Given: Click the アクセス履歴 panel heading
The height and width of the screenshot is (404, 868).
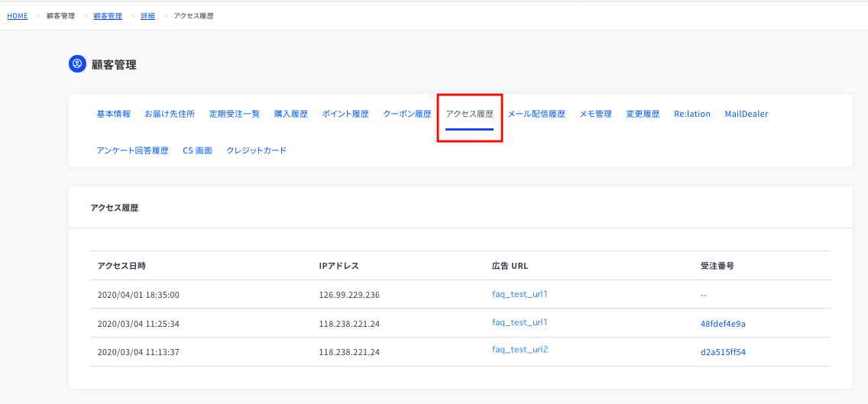Looking at the screenshot, I should click(114, 208).
